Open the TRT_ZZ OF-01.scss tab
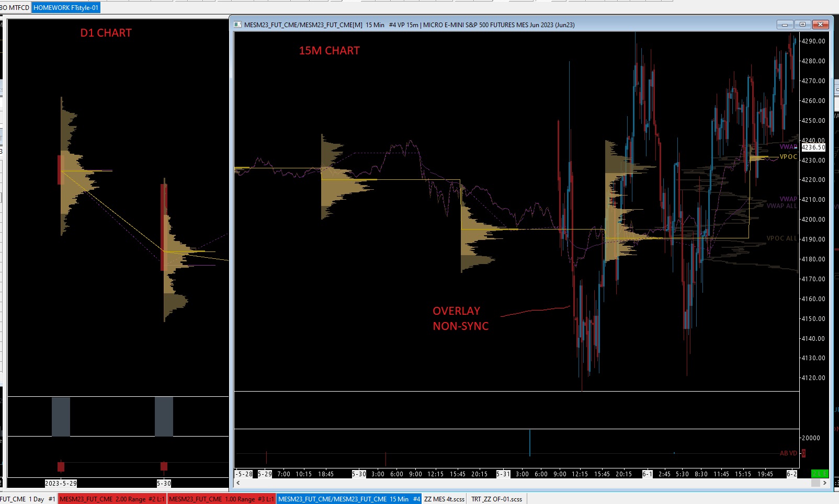The height and width of the screenshot is (504, 839). point(496,499)
